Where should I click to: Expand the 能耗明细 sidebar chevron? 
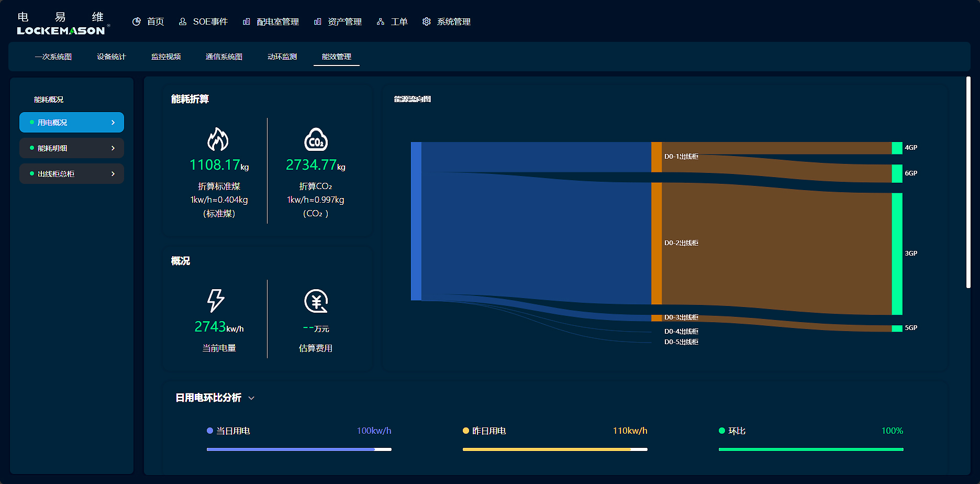click(x=113, y=148)
